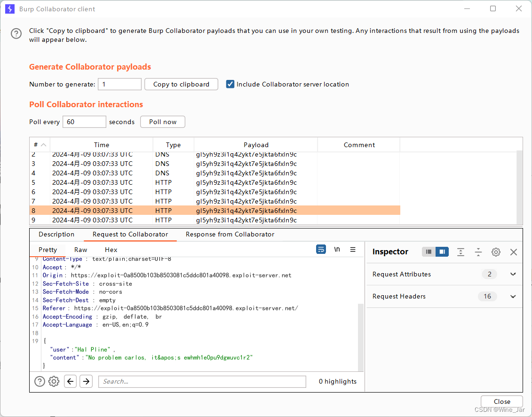Select interaction row 3 with DNS type

pyautogui.click(x=215, y=164)
